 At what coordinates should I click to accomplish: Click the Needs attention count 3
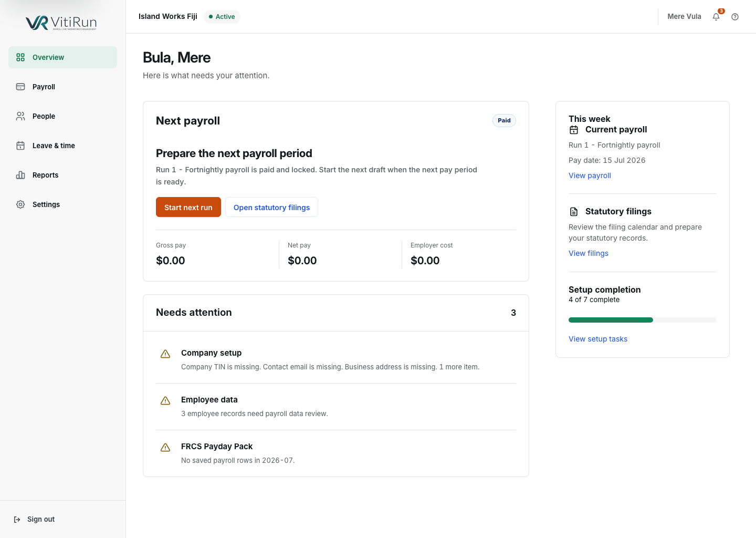pyautogui.click(x=513, y=313)
